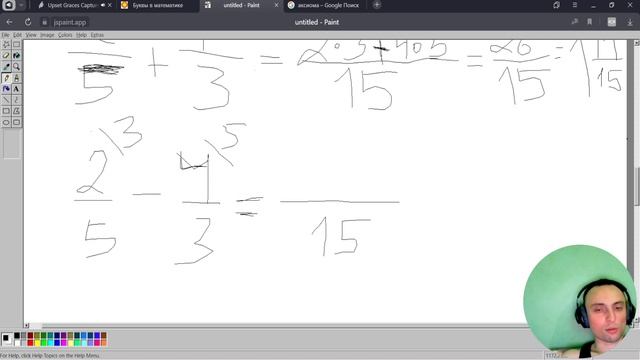
Task: Mute audio on the Upset Graces tab
Action: [103, 5]
